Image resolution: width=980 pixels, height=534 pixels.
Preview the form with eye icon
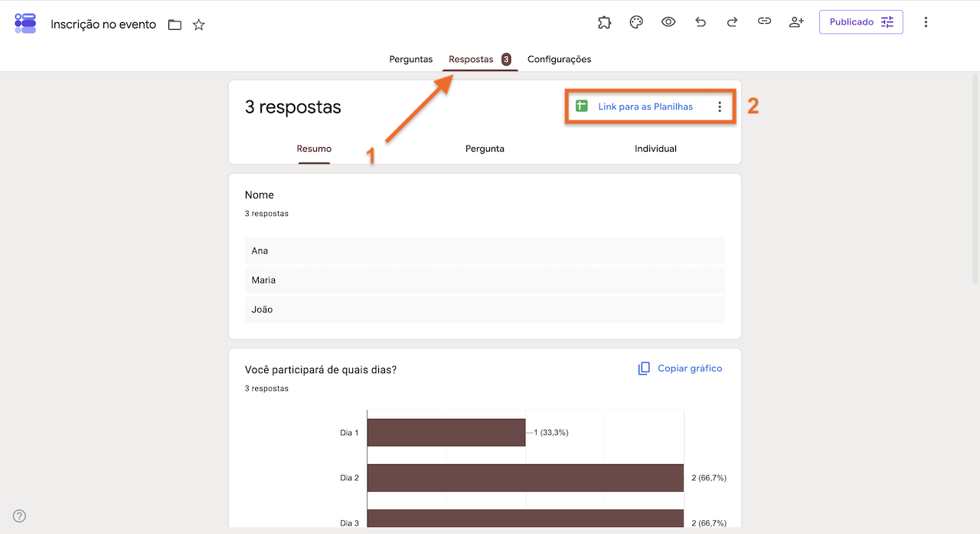668,22
